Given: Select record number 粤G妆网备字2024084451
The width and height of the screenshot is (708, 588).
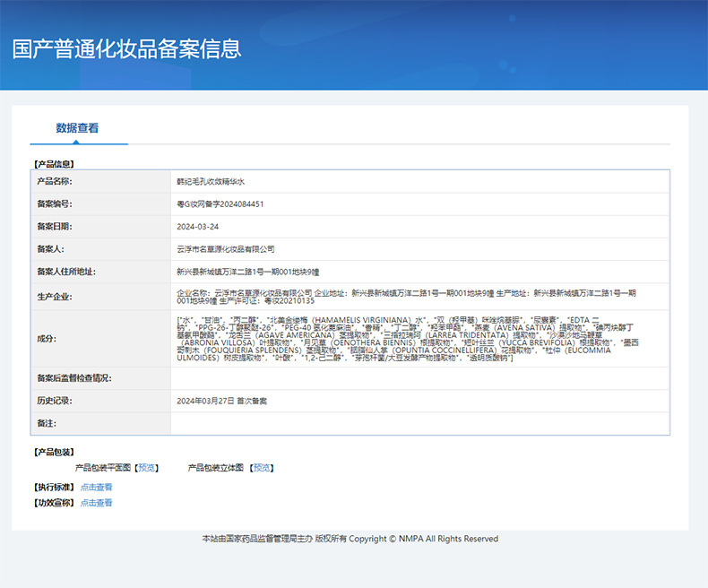Looking at the screenshot, I should click(220, 204).
